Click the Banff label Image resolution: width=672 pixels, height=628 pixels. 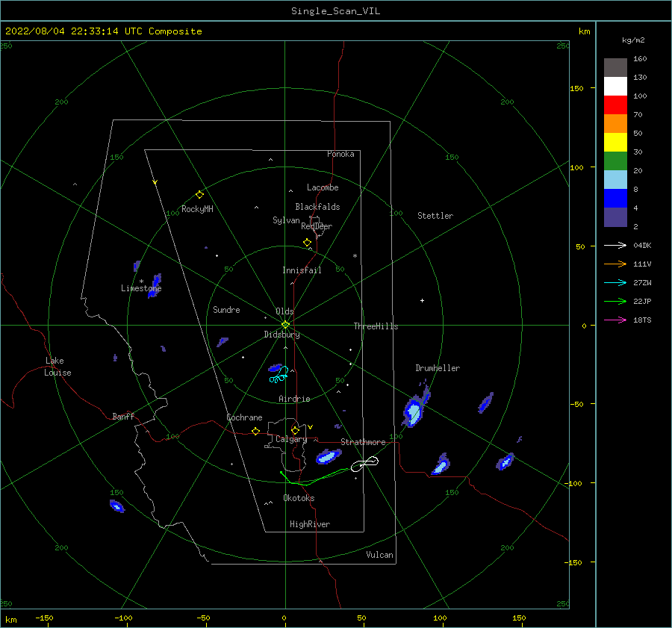[x=123, y=416]
